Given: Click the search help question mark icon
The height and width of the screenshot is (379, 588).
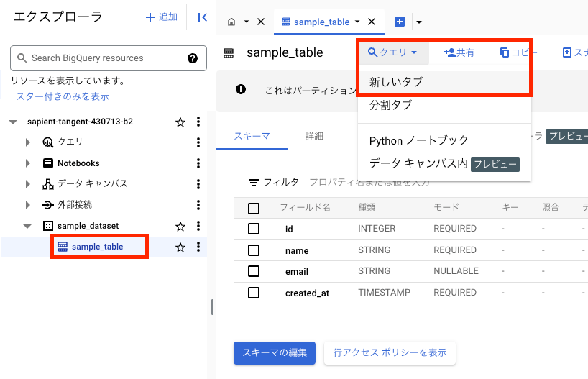Looking at the screenshot, I should [193, 58].
